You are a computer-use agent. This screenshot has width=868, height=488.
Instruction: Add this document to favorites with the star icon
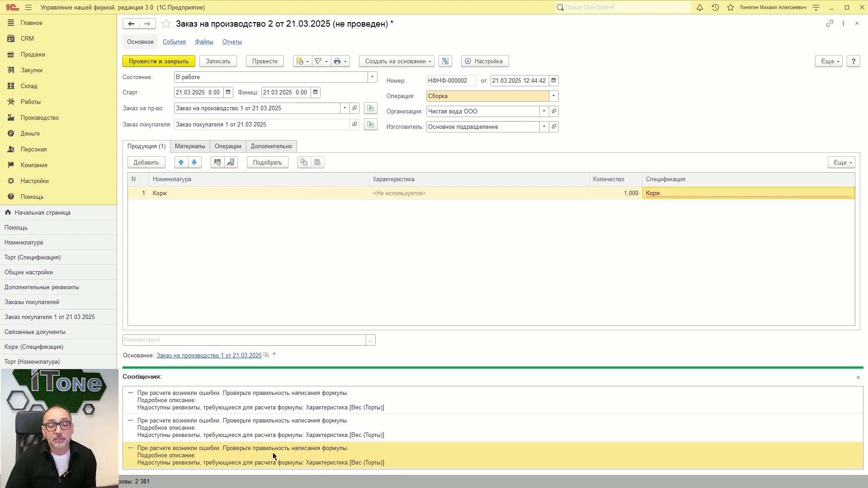166,24
